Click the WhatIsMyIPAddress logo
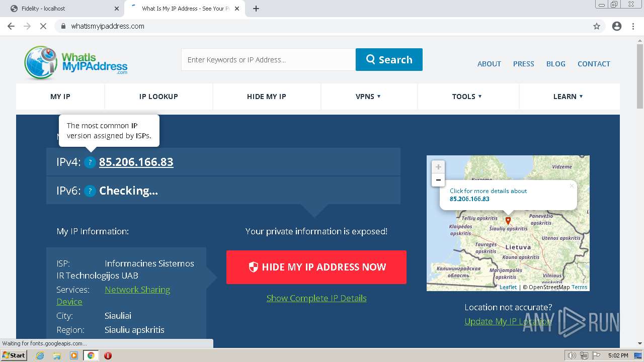 tap(76, 63)
